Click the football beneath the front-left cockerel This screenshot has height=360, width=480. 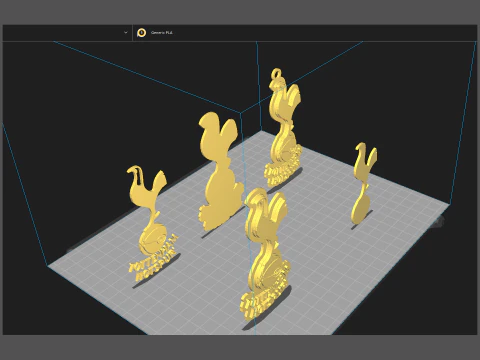click(153, 237)
